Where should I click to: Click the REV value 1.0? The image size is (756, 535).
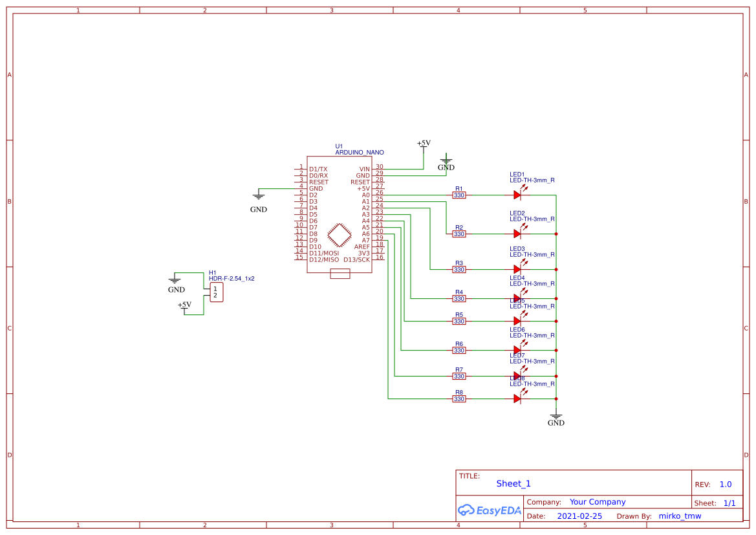(x=726, y=485)
